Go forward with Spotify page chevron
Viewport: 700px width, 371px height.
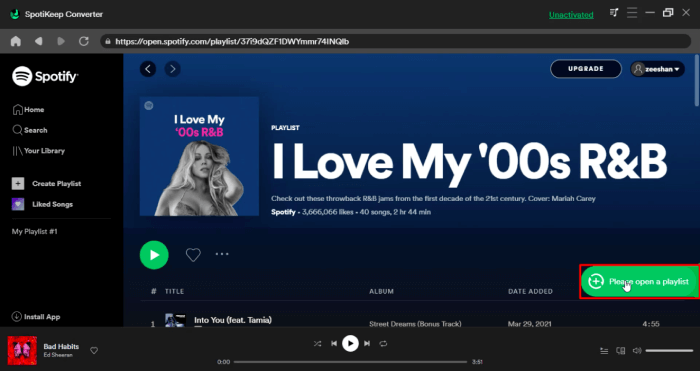(x=173, y=69)
